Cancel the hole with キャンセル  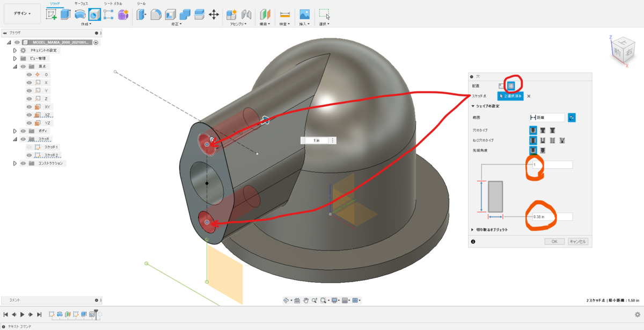click(577, 241)
